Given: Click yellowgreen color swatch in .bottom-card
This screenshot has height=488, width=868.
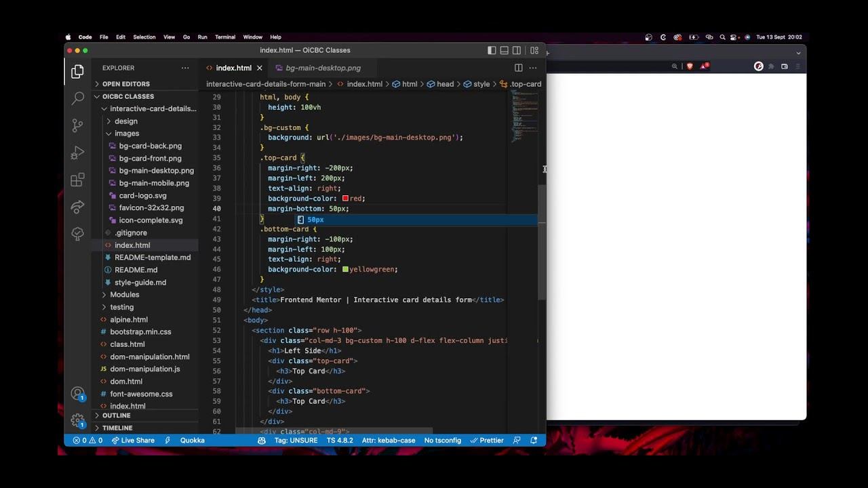Looking at the screenshot, I should pos(345,269).
